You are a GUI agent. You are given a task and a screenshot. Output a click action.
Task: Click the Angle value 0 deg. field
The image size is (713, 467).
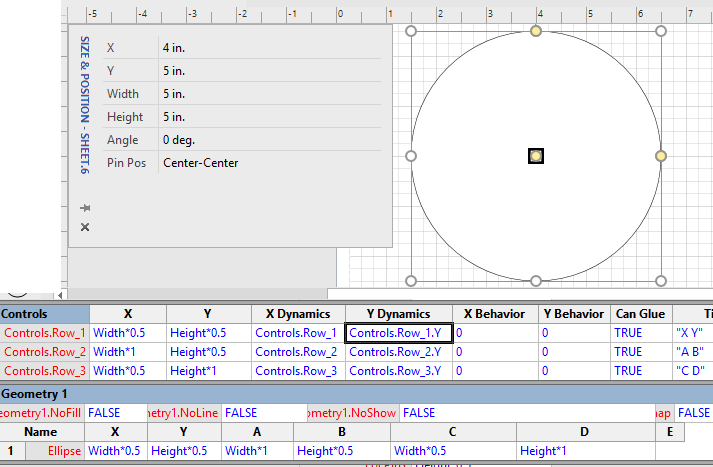pos(270,140)
